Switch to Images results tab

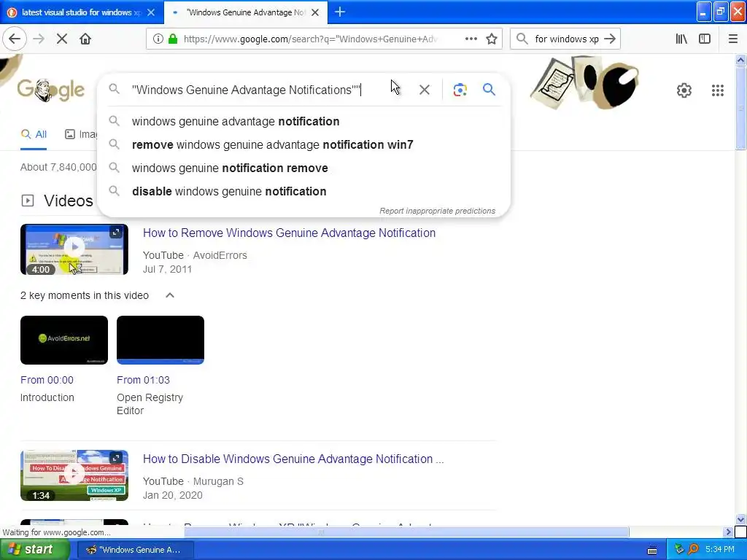coord(81,134)
